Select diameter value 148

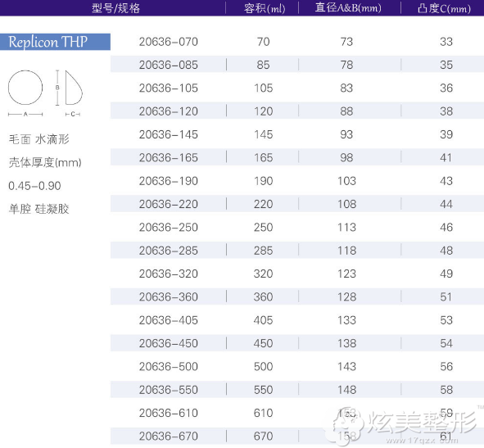pos(347,390)
